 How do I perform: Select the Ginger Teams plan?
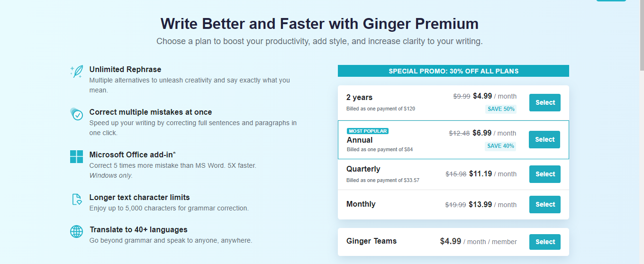coord(545,242)
